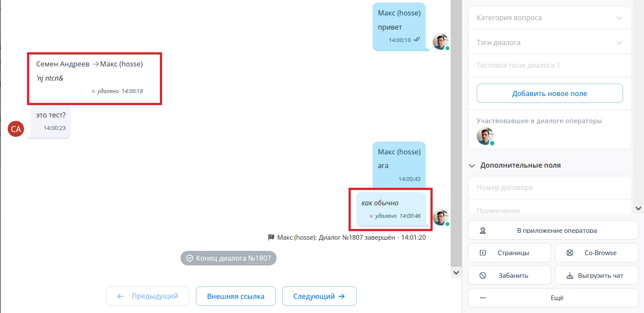Click the operator avatar beside the привет message
The image size is (644, 313).
coord(440,42)
